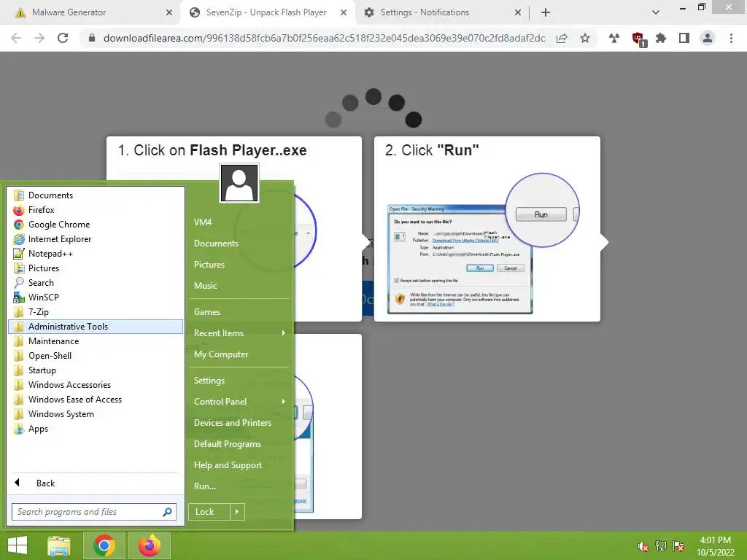Open Settings from the start menu
Image resolution: width=747 pixels, height=560 pixels.
pyautogui.click(x=239, y=381)
